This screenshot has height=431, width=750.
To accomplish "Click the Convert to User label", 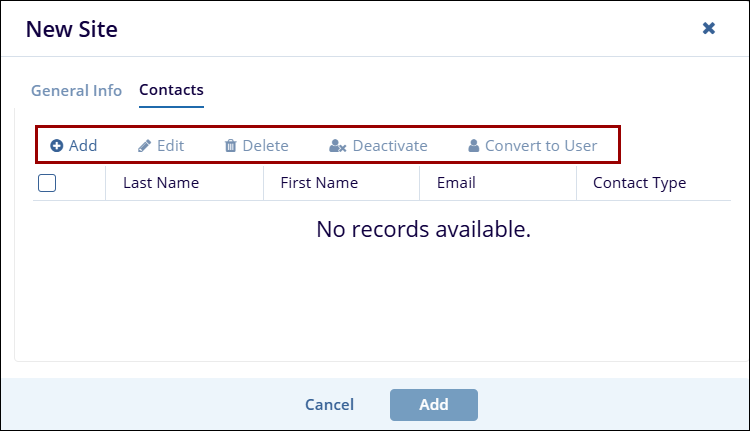I will click(541, 146).
